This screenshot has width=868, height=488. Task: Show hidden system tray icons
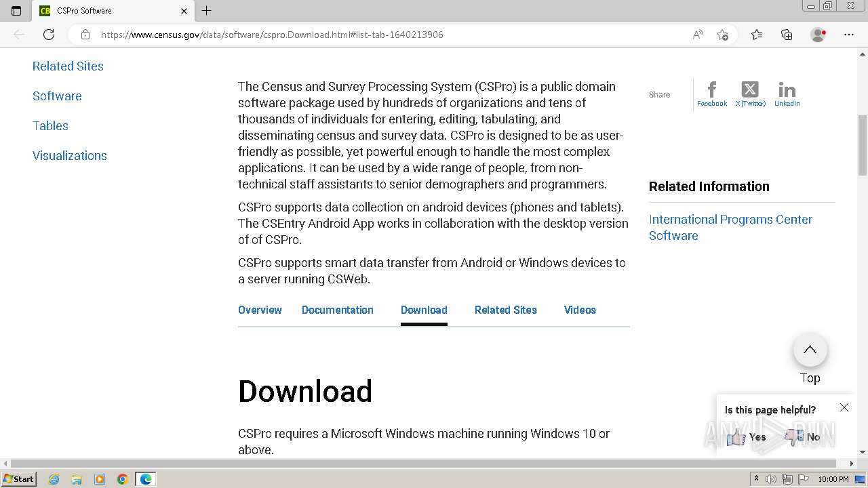point(756,479)
